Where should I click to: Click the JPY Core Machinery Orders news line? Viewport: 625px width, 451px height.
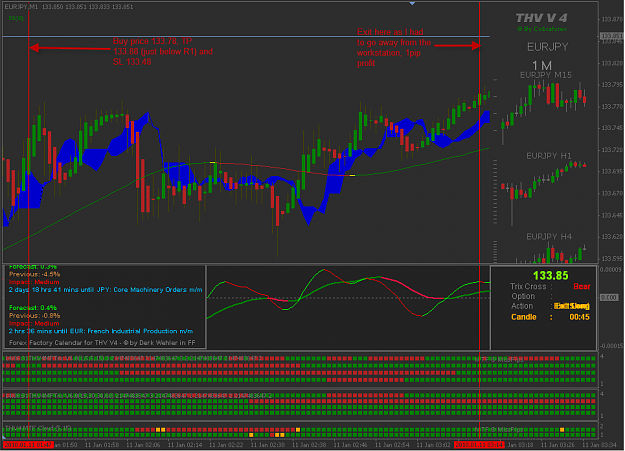pyautogui.click(x=106, y=290)
